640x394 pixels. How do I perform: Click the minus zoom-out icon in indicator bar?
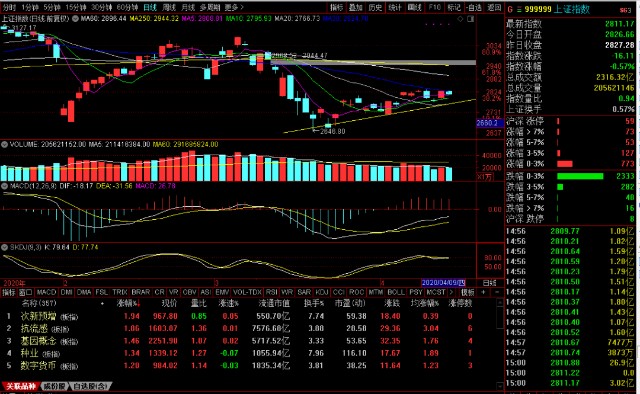click(496, 292)
